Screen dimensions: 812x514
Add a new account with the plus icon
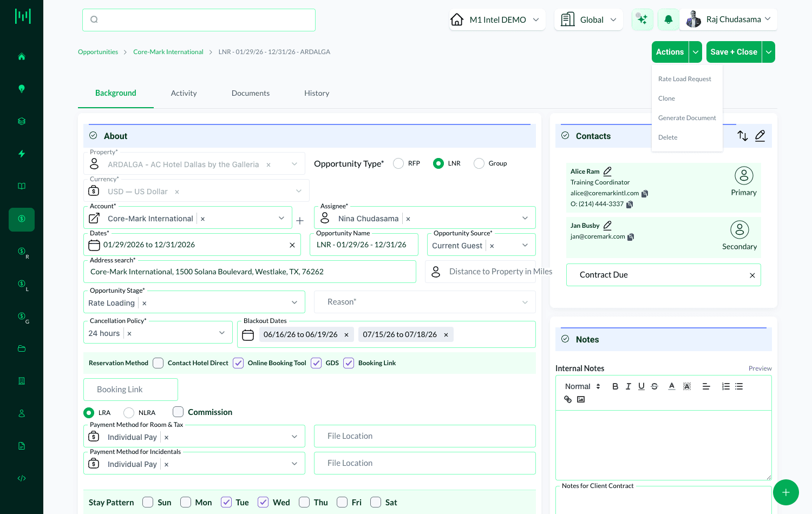point(300,221)
